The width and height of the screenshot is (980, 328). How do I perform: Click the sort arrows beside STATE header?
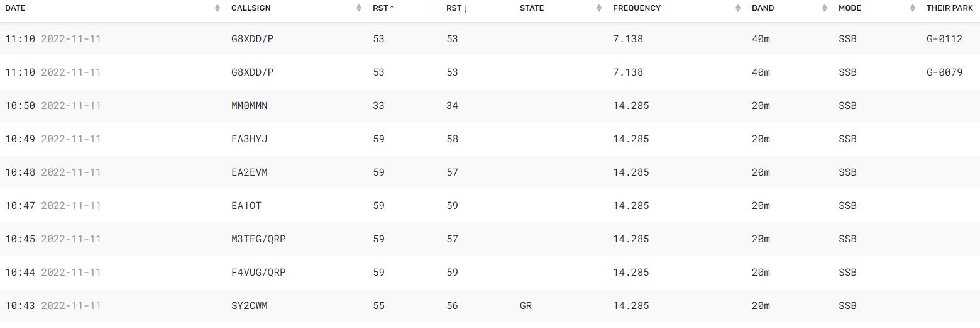pos(599,8)
